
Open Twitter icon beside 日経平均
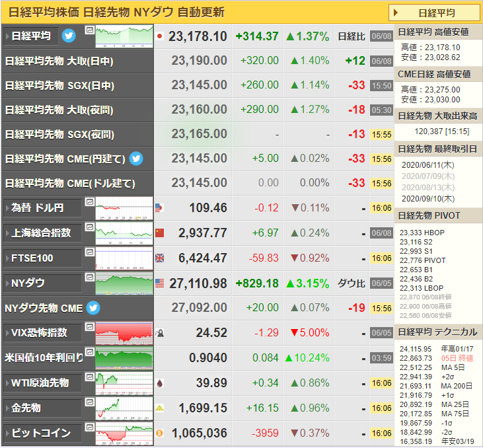tap(69, 36)
